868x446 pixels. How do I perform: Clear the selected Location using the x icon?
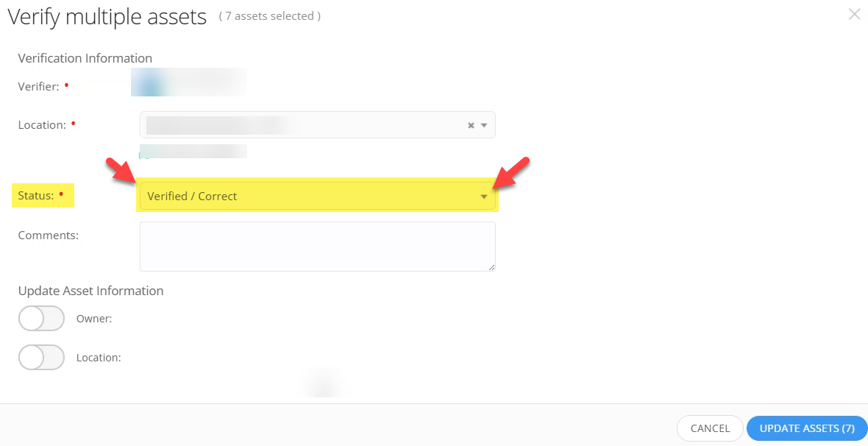(x=470, y=125)
